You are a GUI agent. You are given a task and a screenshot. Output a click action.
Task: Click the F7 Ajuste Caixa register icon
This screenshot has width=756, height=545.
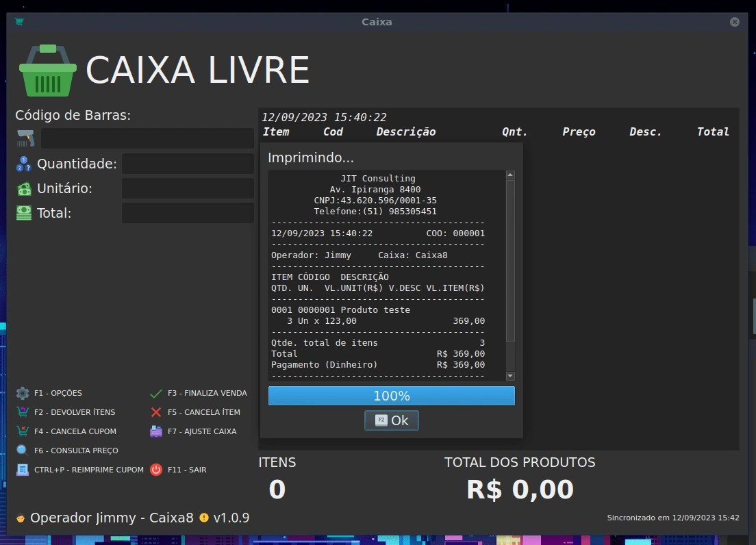156,431
